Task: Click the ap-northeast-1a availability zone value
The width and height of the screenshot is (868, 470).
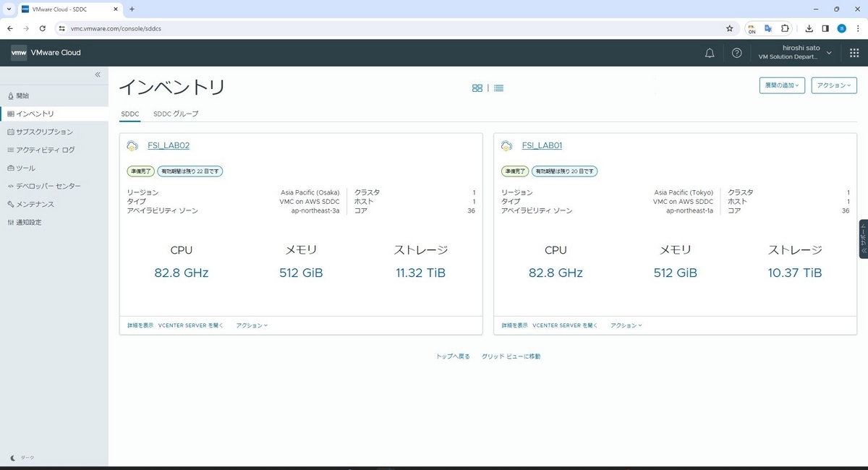Action: [x=690, y=210]
